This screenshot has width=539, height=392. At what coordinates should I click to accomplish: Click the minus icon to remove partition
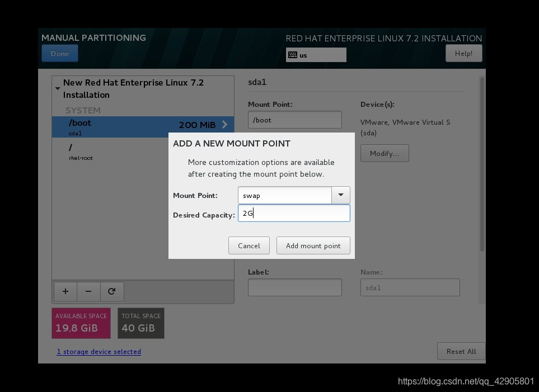(x=88, y=291)
